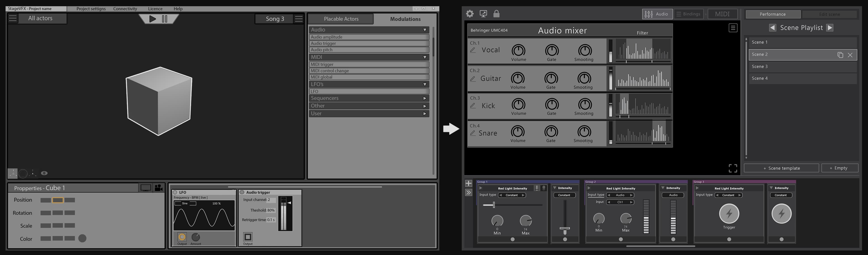Click the + Empty button
The width and height of the screenshot is (868, 255).
840,168
